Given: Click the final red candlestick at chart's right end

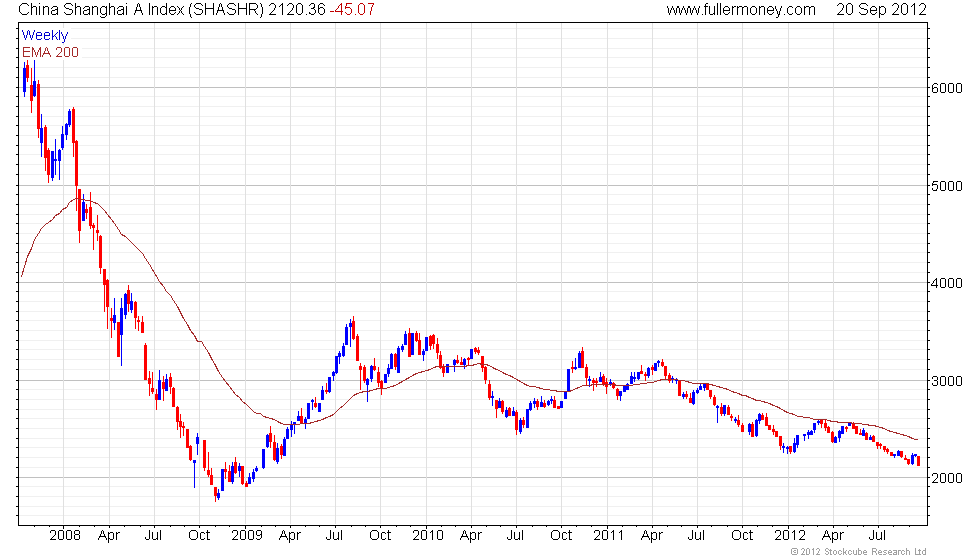Looking at the screenshot, I should click(918, 461).
